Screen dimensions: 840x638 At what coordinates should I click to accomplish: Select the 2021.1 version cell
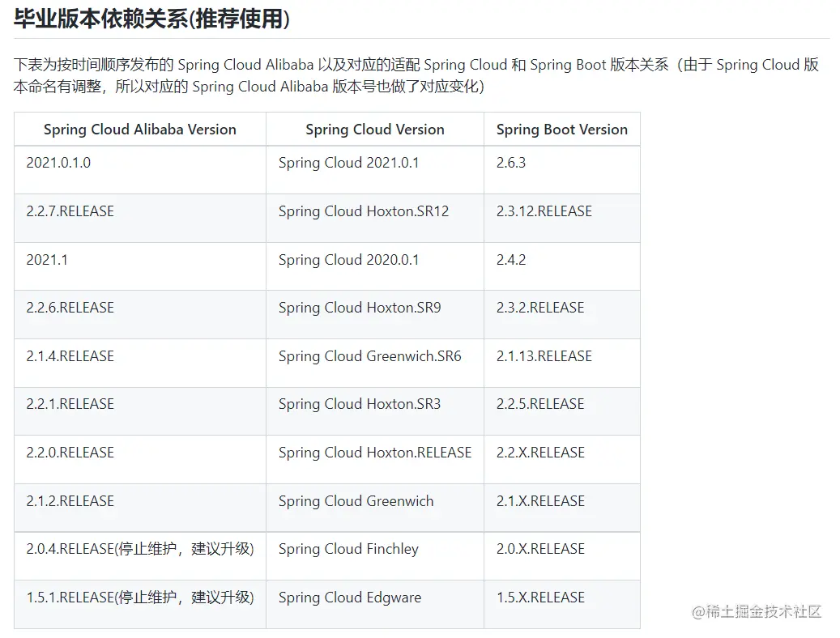coord(140,266)
